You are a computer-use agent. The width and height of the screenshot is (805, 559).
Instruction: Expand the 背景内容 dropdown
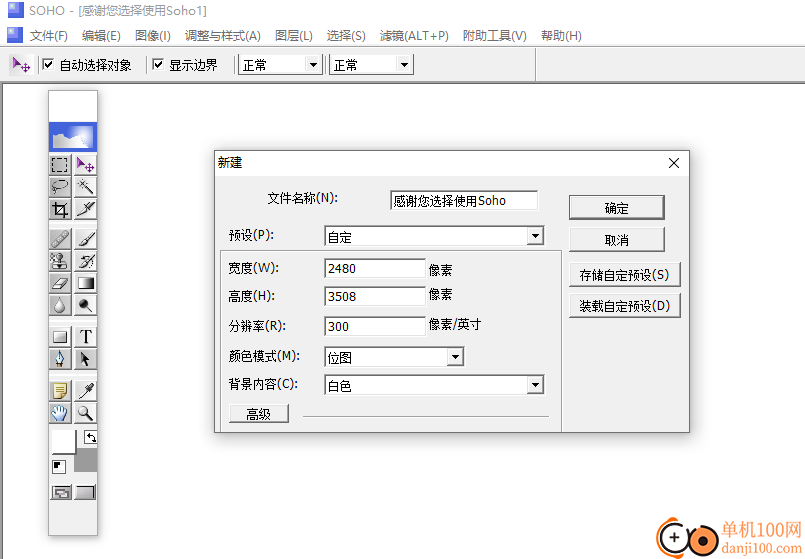tap(535, 385)
